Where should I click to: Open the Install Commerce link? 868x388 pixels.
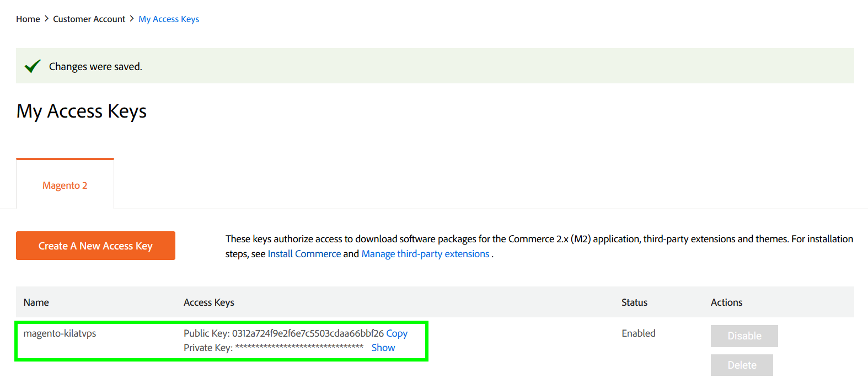coord(304,254)
